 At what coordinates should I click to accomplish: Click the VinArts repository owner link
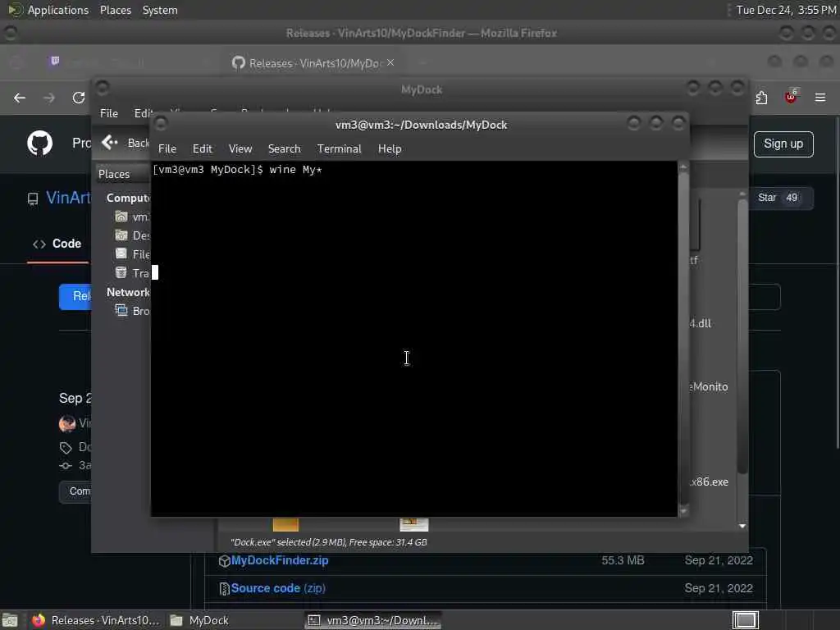(69, 198)
